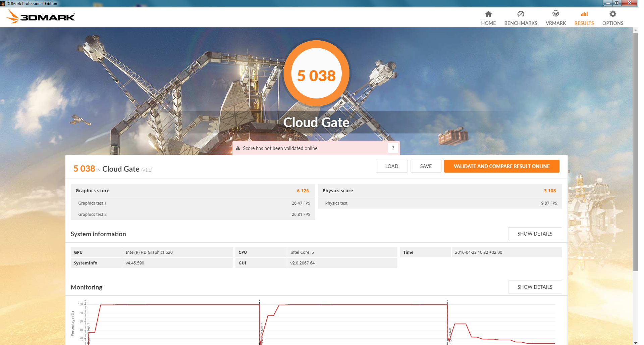
Task: Click the GUI label cell
Action: pos(261,263)
